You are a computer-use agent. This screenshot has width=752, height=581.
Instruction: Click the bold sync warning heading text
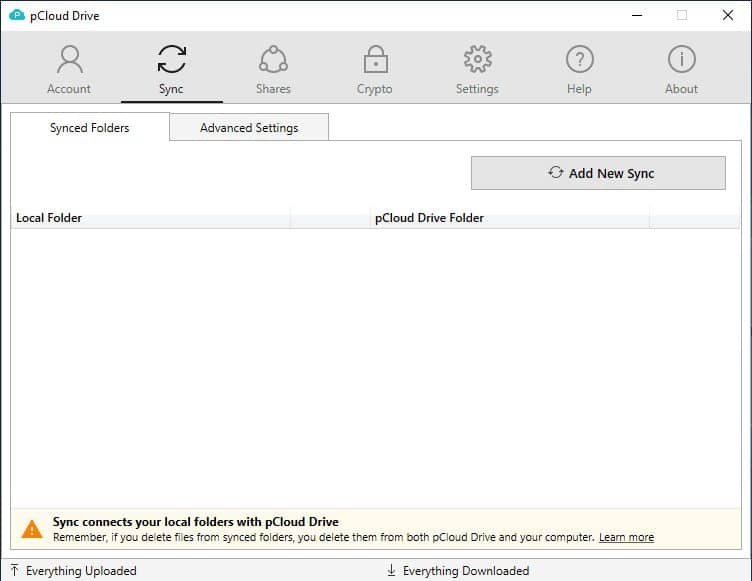(196, 522)
